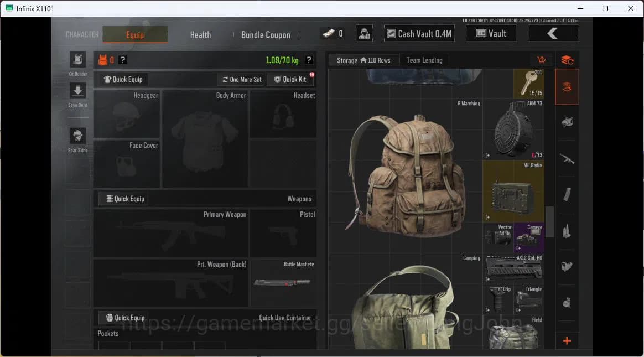Screen dimensions: 644x357
Task: Select the Headset slot
Action: point(283,114)
